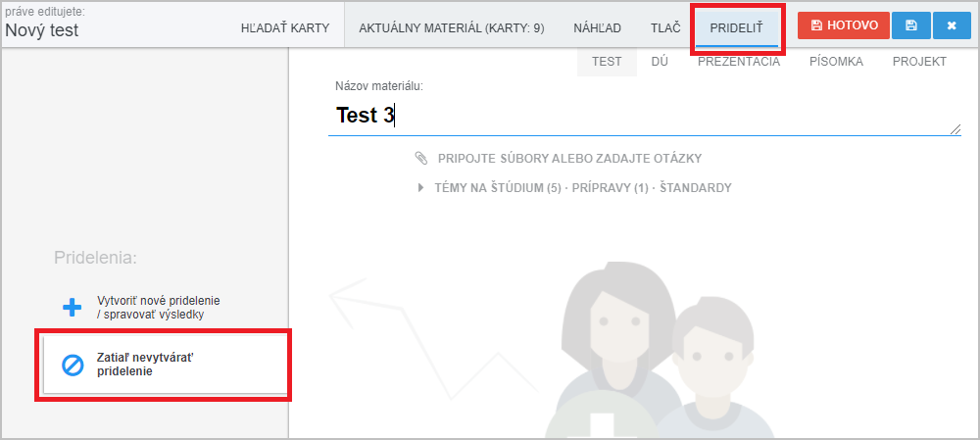Select Zatiaľ nevytvárať pridelenie option
This screenshot has height=440, width=980.
click(165, 365)
